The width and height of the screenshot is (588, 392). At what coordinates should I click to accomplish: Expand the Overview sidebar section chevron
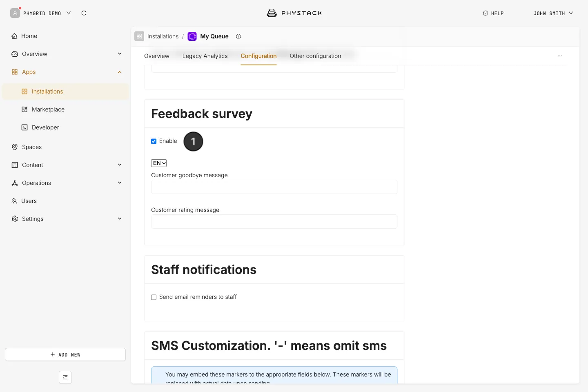(120, 53)
